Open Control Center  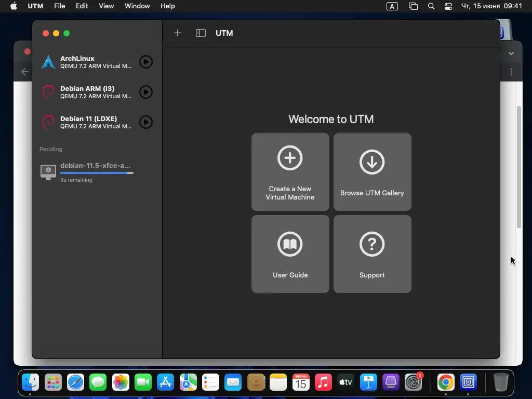(x=448, y=6)
